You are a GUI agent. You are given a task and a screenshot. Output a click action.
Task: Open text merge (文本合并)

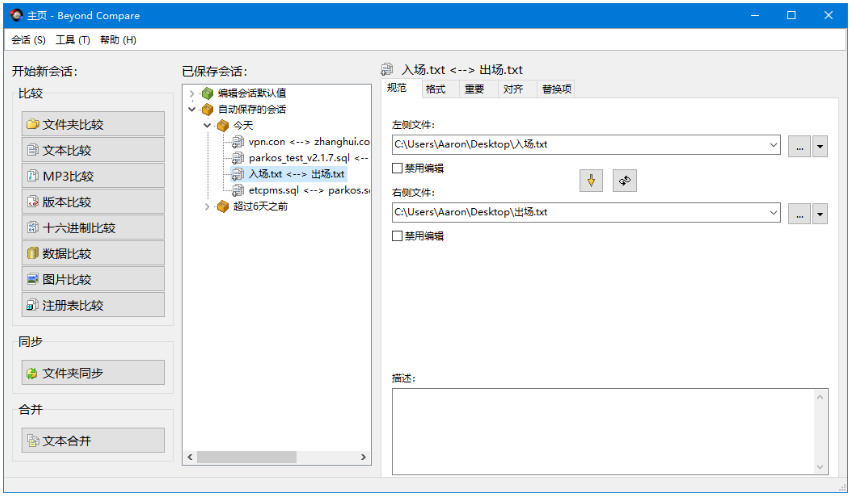[93, 440]
